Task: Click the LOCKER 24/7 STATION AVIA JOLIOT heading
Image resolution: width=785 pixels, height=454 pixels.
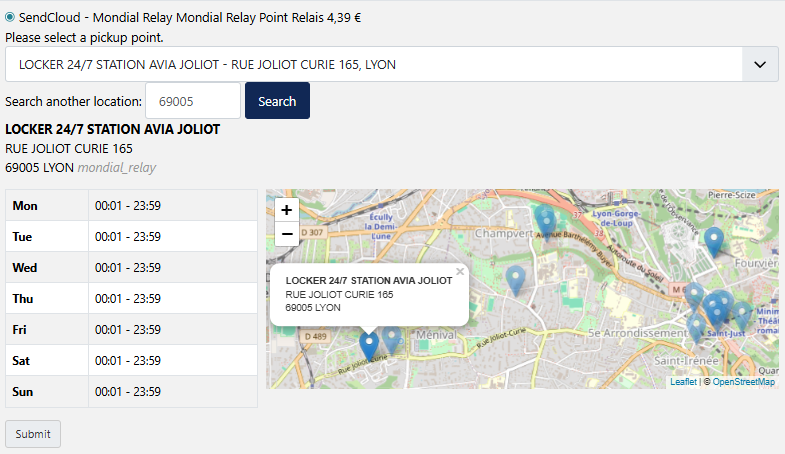Action: 112,129
